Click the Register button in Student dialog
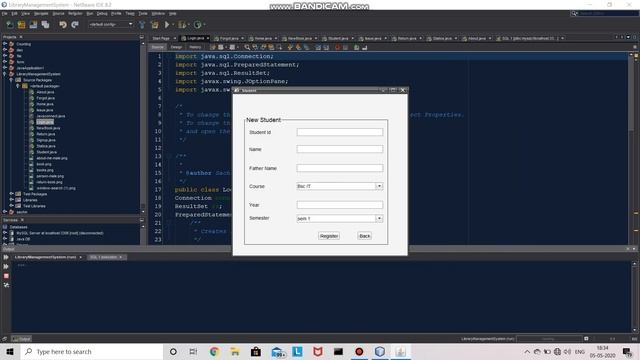Screen dimensions: 640x360 [x=329, y=236]
